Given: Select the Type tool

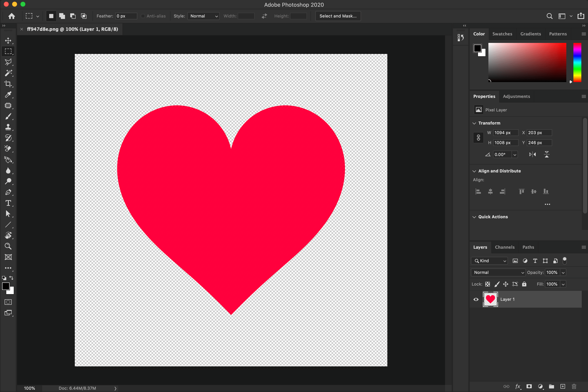Looking at the screenshot, I should tap(8, 203).
